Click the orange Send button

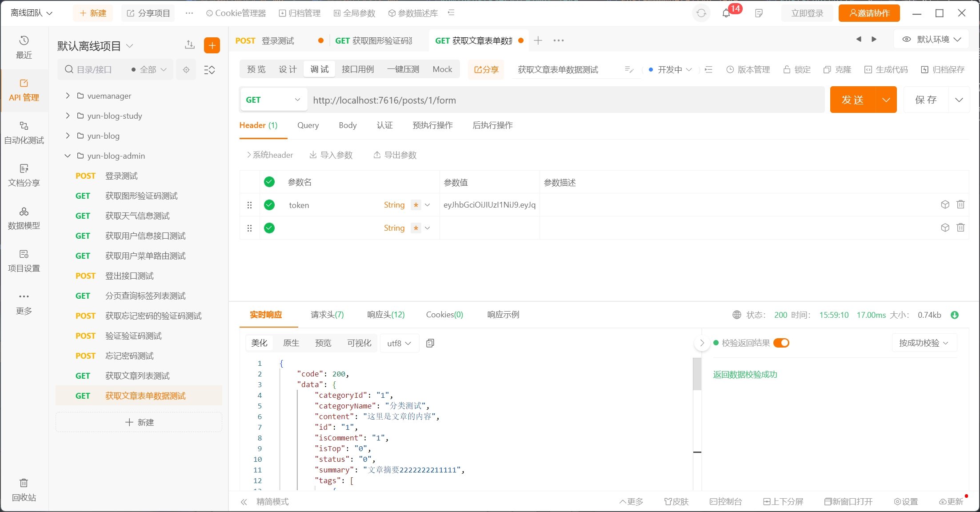click(852, 100)
